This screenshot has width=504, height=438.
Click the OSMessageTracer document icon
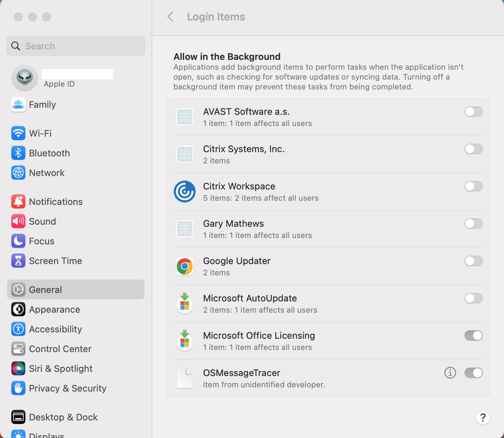[x=185, y=378]
